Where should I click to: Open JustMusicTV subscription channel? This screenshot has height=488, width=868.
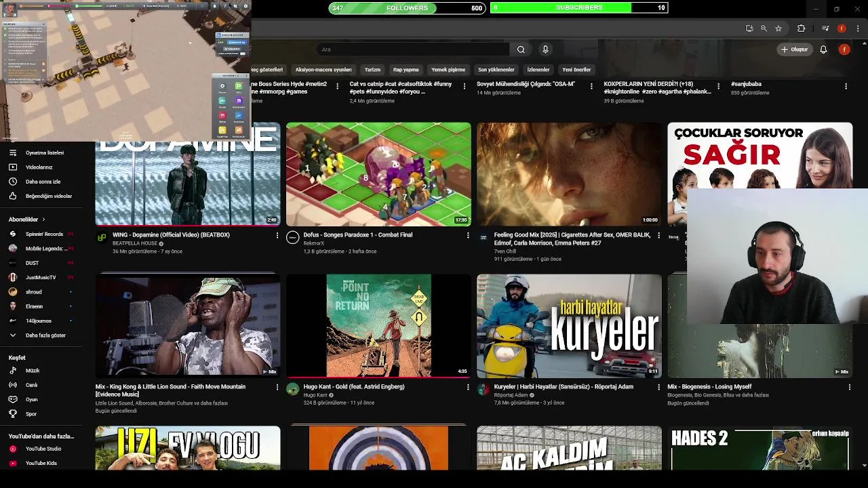coord(41,277)
